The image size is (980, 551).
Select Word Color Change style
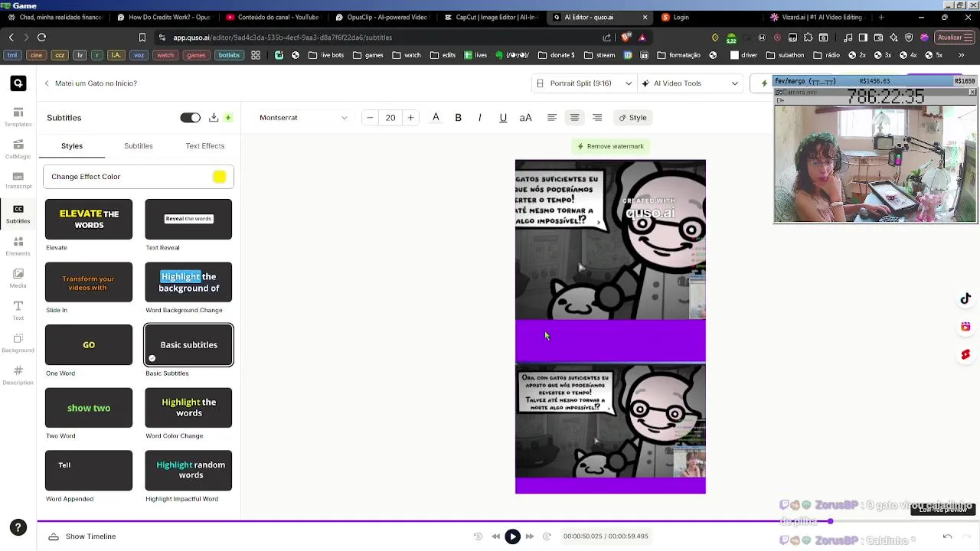[x=188, y=408]
